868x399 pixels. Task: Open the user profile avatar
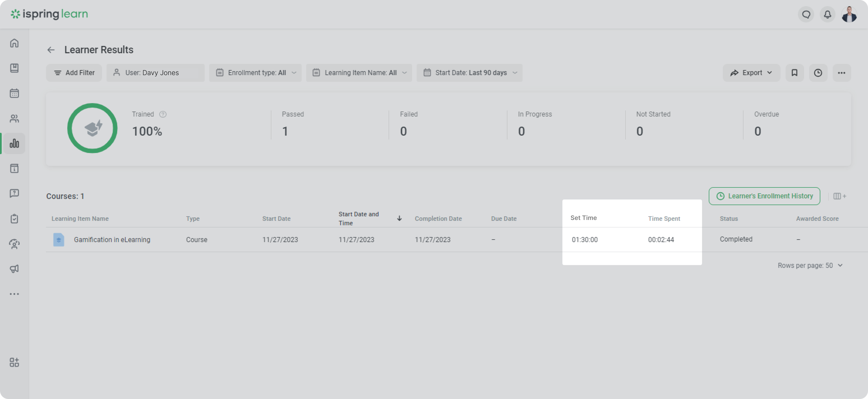[849, 14]
